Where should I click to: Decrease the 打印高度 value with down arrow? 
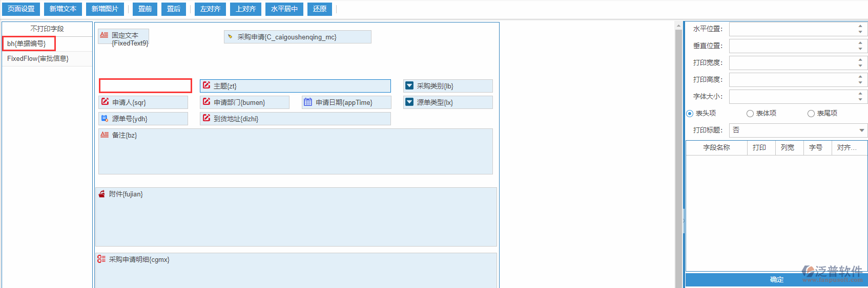[x=860, y=82]
